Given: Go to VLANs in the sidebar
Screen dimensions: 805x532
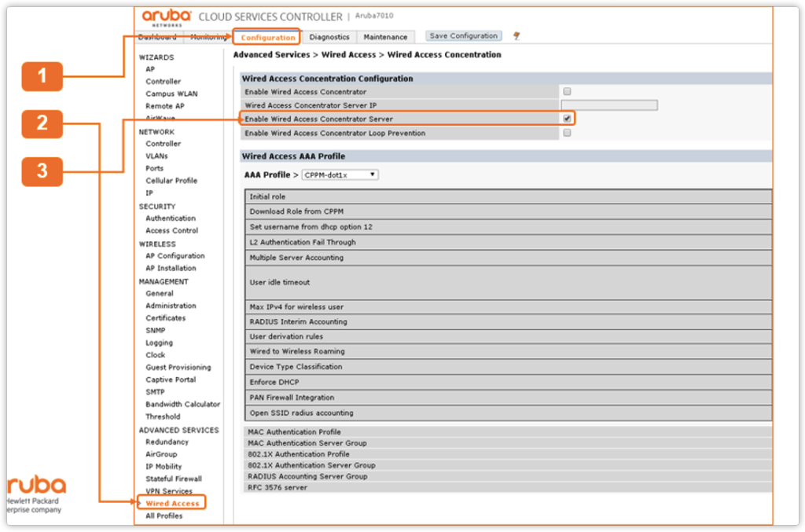Looking at the screenshot, I should (x=156, y=156).
